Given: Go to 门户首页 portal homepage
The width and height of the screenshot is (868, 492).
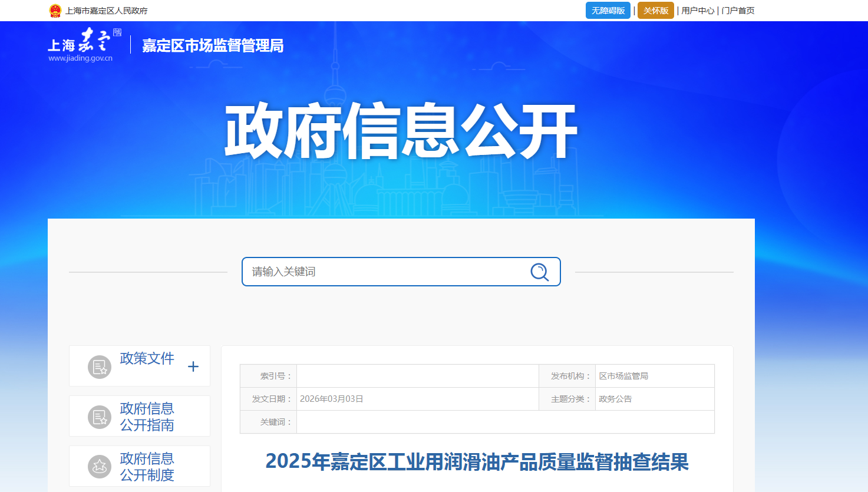Looking at the screenshot, I should (738, 11).
